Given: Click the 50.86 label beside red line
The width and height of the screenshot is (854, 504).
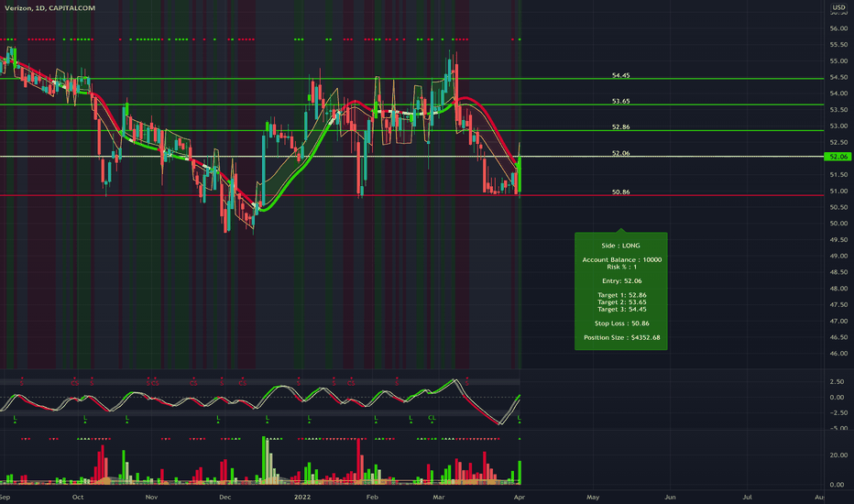Looking at the screenshot, I should 621,192.
